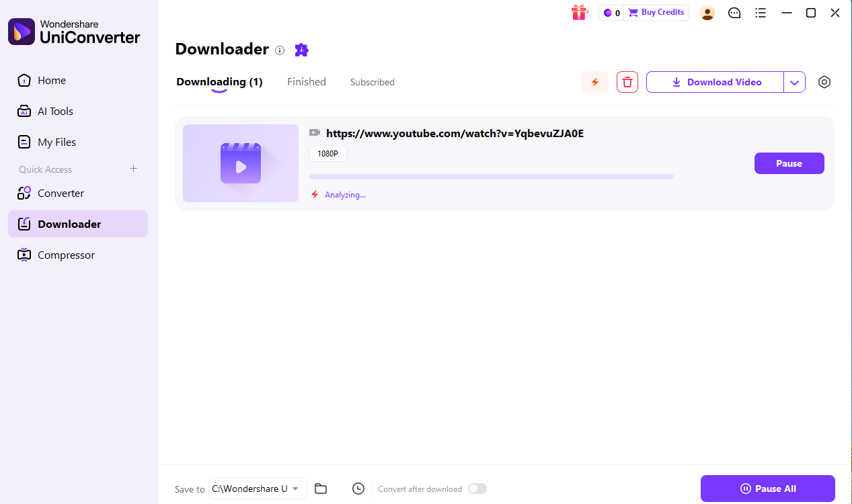This screenshot has height=504, width=852.
Task: Open the Subscribed tab
Action: coord(372,82)
